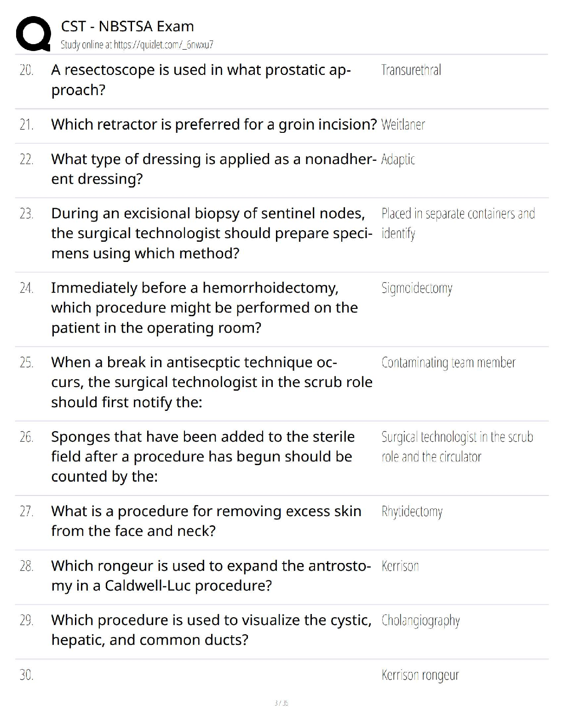Select question 20 about resectoscope
563x728 pixels.
[201, 80]
